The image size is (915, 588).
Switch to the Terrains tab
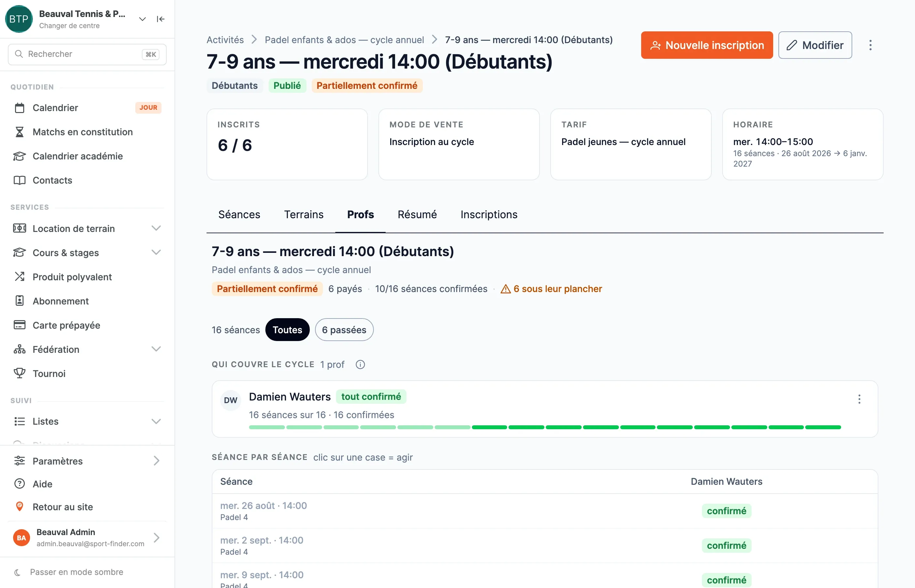pos(304,215)
